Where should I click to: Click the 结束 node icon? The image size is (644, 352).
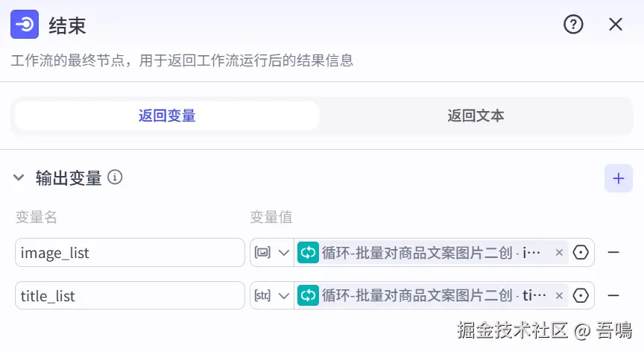click(x=25, y=25)
